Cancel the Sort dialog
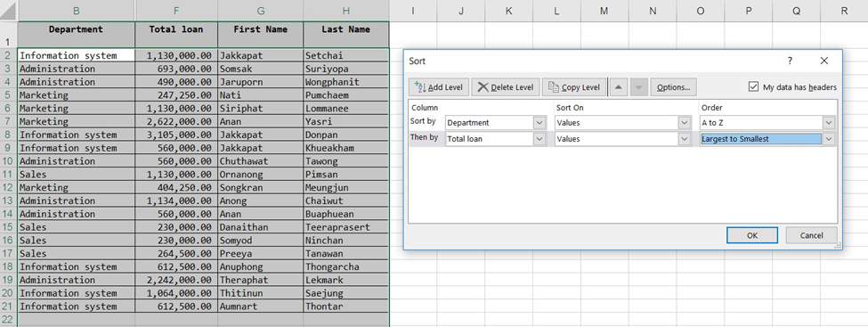 [x=811, y=235]
